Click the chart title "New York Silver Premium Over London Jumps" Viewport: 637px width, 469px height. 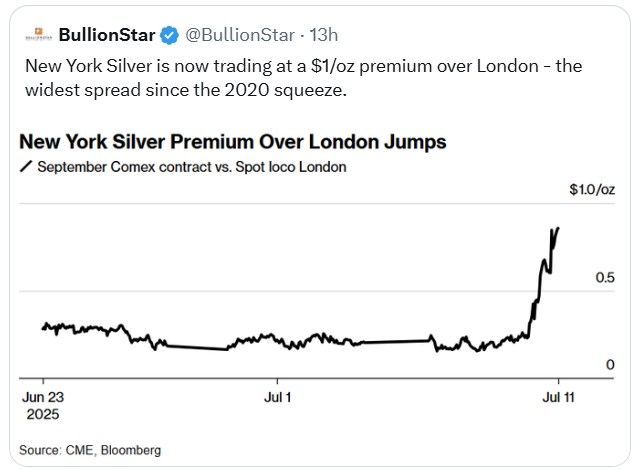pos(232,141)
